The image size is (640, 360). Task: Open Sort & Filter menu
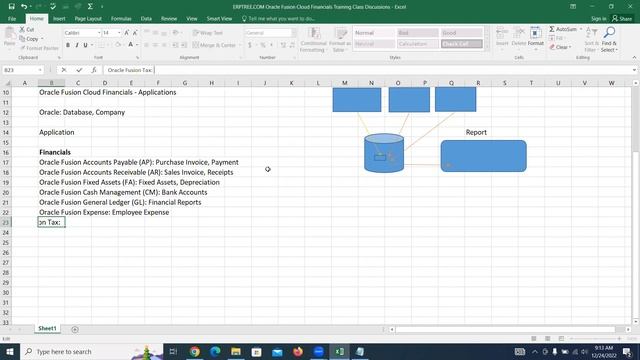pyautogui.click(x=591, y=39)
